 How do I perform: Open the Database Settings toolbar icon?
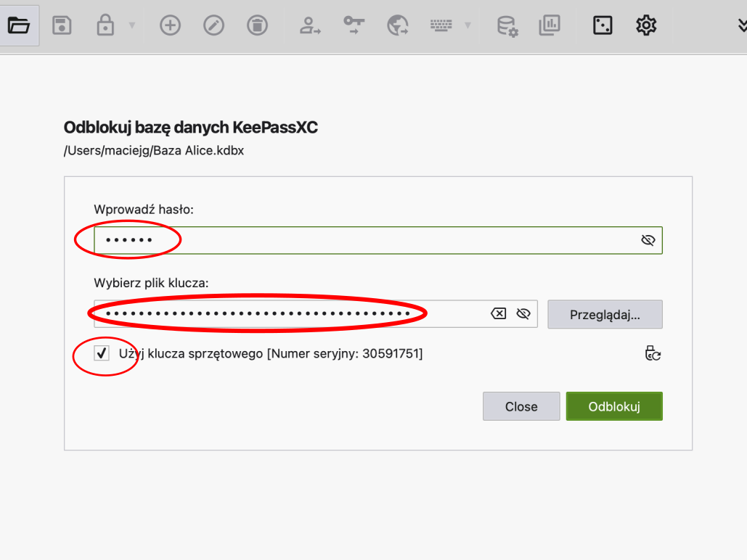507,26
